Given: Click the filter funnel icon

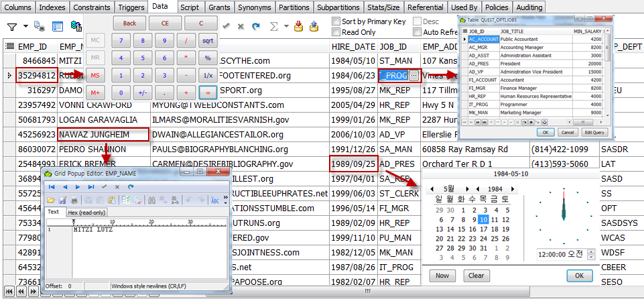Looking at the screenshot, I should click(x=12, y=27).
